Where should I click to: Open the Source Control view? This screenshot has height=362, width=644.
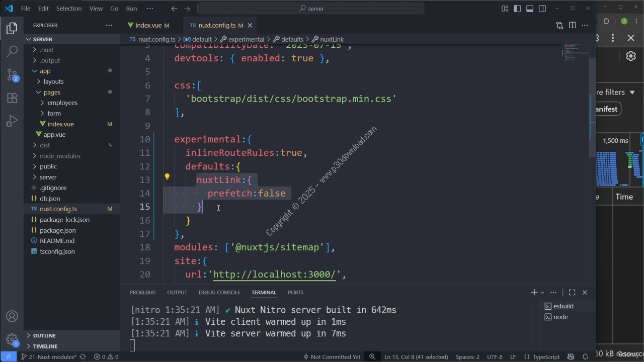(12, 74)
